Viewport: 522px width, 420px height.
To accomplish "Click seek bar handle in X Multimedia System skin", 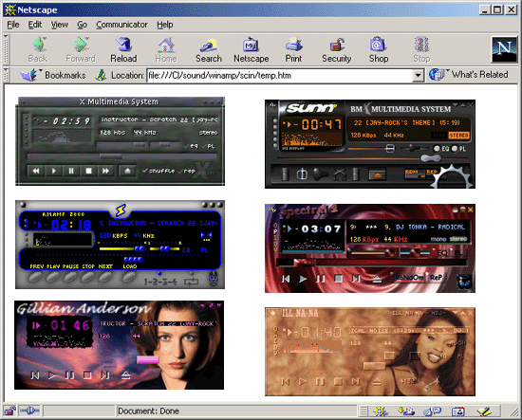I will 111,156.
